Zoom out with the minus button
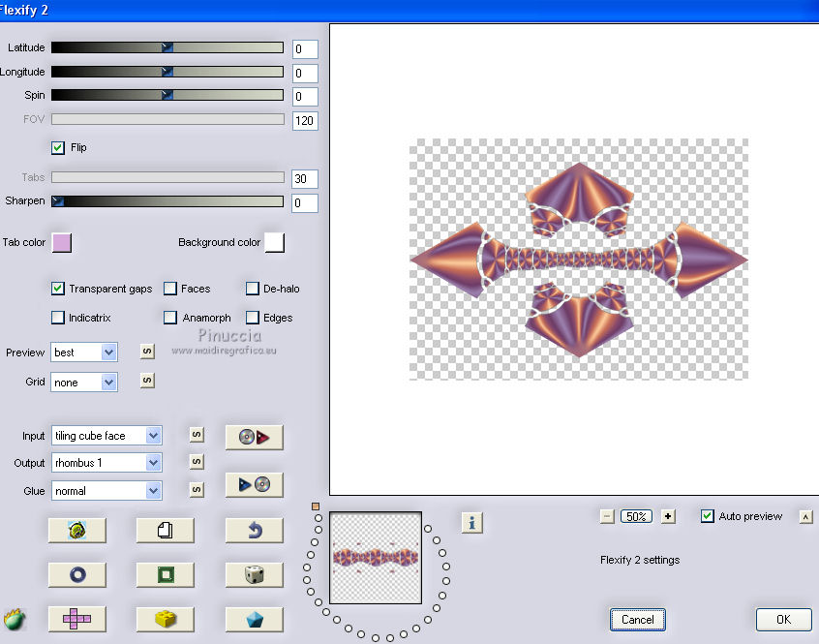This screenshot has height=644, width=819. tap(607, 516)
